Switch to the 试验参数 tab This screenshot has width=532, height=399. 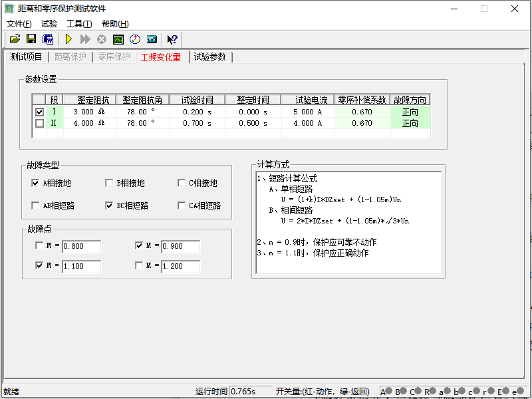[209, 57]
